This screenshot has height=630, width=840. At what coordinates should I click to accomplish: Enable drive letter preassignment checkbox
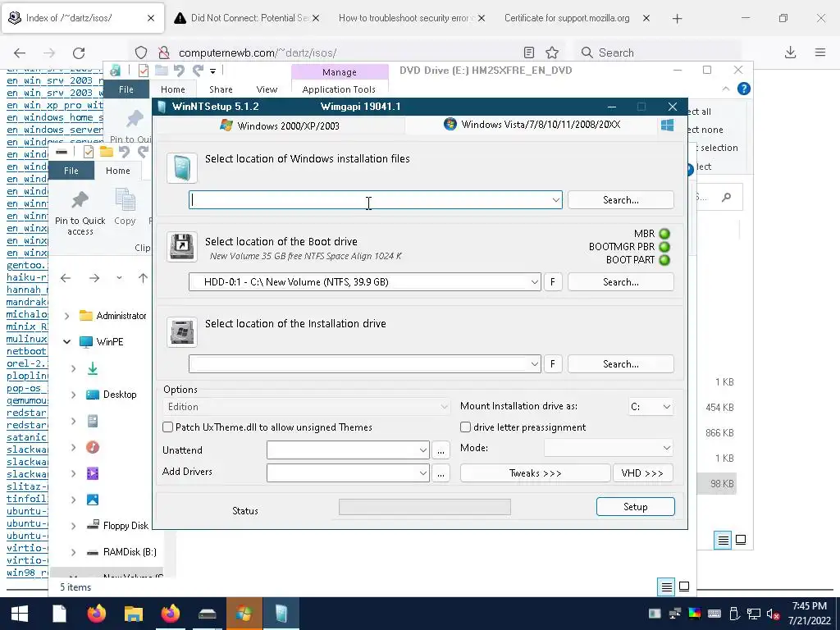(x=466, y=427)
